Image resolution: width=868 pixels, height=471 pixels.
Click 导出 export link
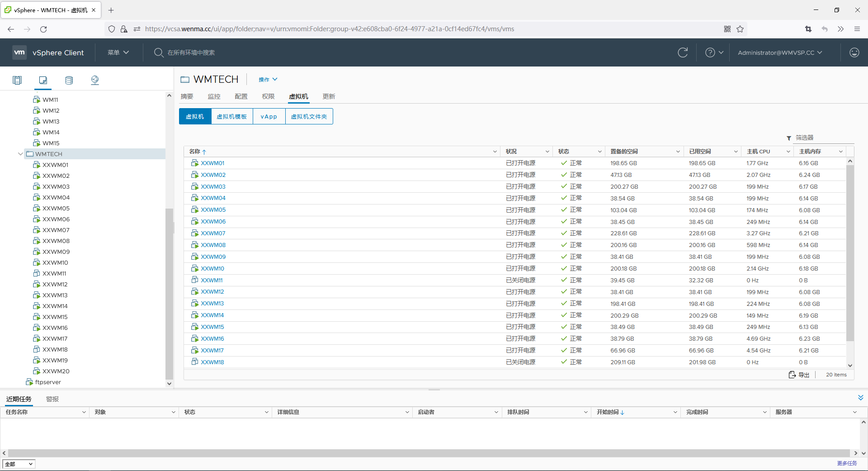[804, 375]
